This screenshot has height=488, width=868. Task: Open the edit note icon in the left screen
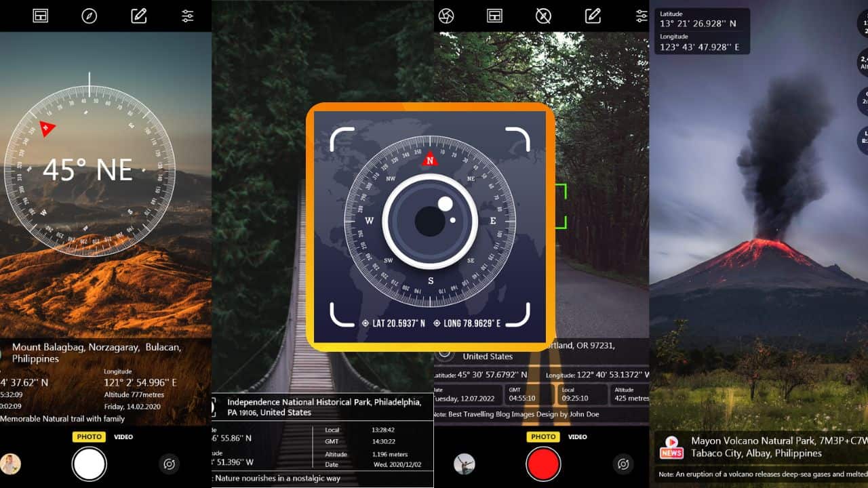(139, 16)
